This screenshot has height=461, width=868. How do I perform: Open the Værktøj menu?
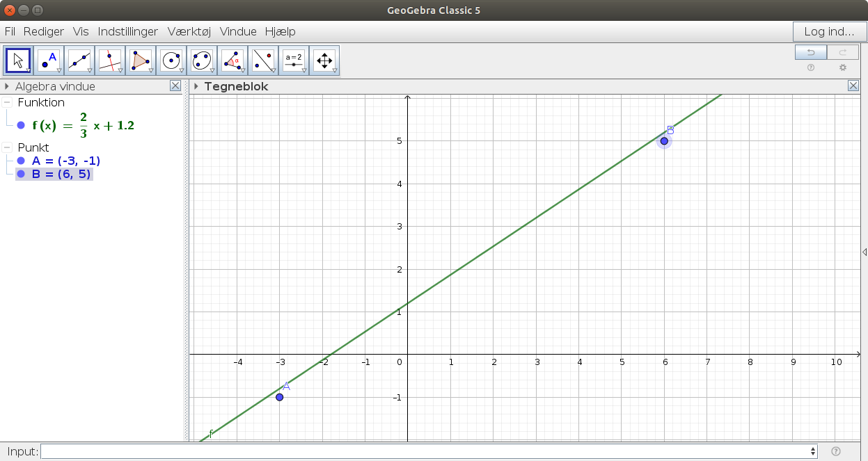tap(189, 31)
